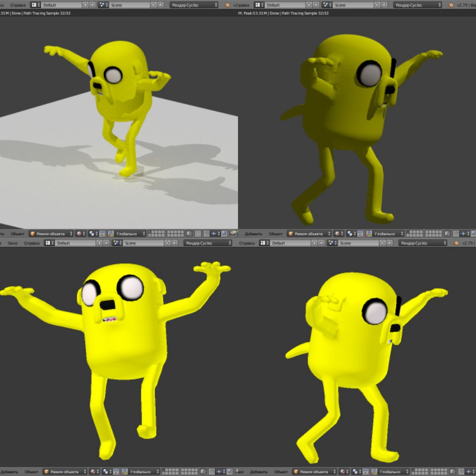Click the screen layout icon above the dark-shaded Jake render
476x476 pixels.
pyautogui.click(x=259, y=5)
